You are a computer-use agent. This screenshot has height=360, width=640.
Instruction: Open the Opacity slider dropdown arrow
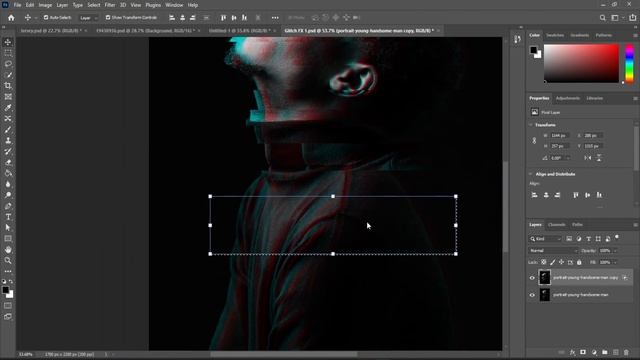(615, 251)
